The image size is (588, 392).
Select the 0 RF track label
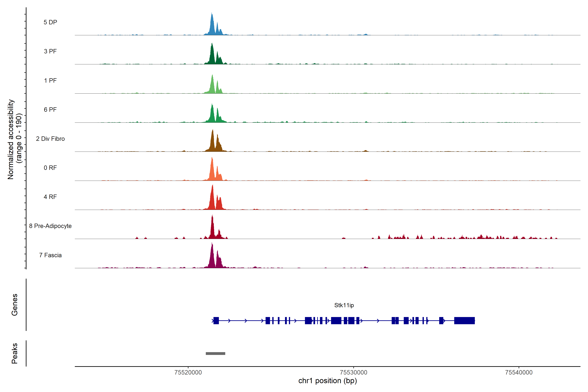(x=50, y=168)
